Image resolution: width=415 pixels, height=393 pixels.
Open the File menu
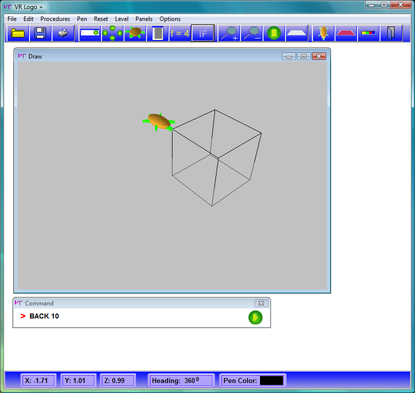(x=12, y=19)
